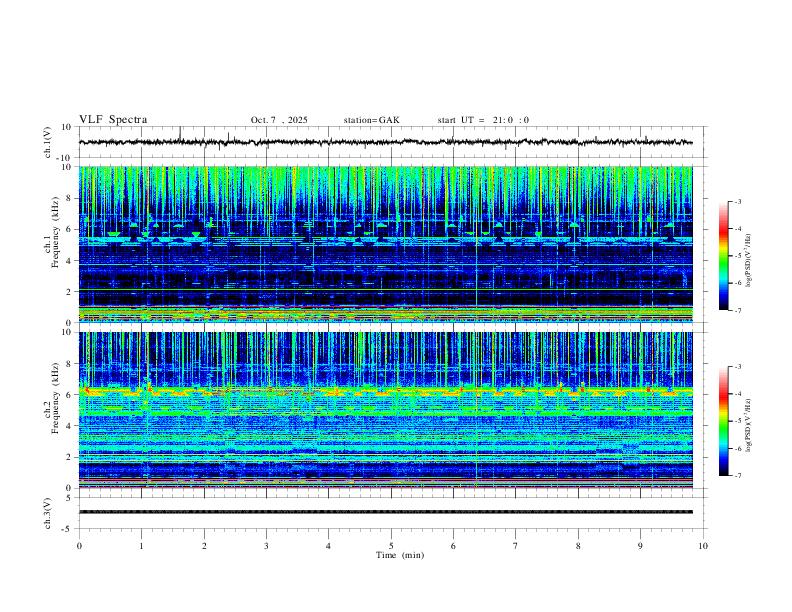The height and width of the screenshot is (612, 792).
Task: Click the "8" tick on the Time axis
Action: pos(578,546)
